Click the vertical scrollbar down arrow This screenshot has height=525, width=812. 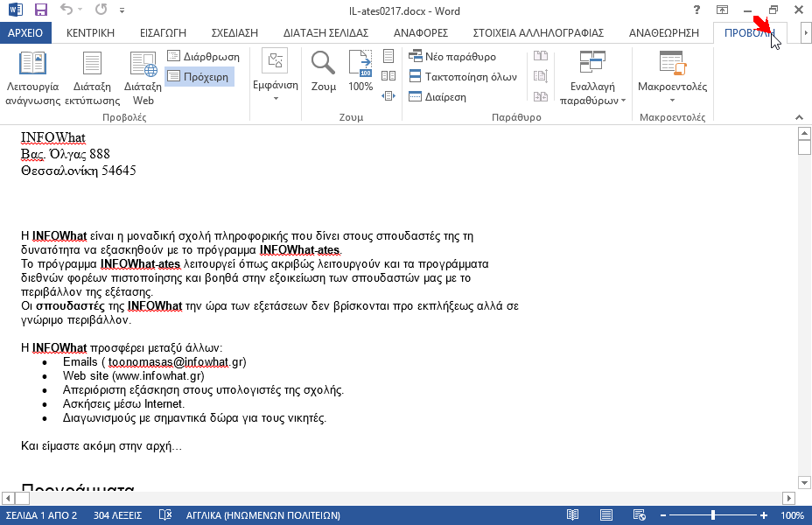pos(804,482)
